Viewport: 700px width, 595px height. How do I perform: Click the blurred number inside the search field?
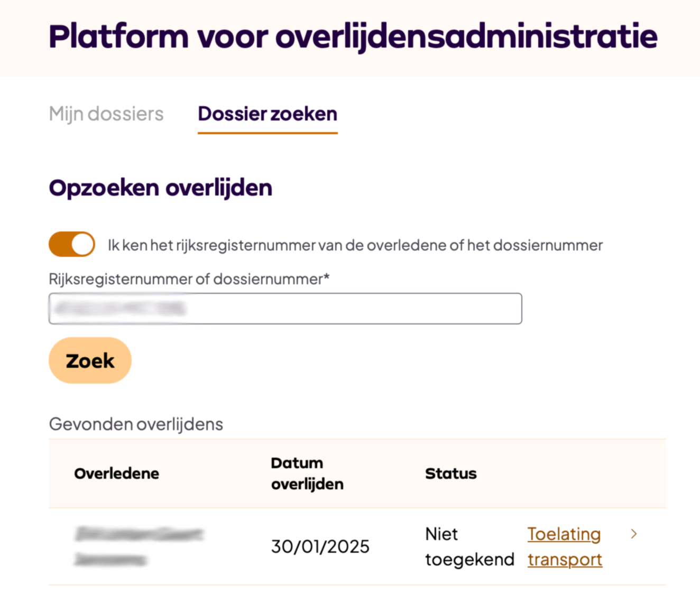121,309
